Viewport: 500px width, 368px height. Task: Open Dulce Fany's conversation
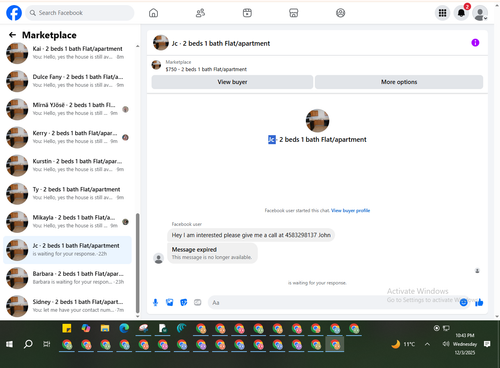click(68, 81)
